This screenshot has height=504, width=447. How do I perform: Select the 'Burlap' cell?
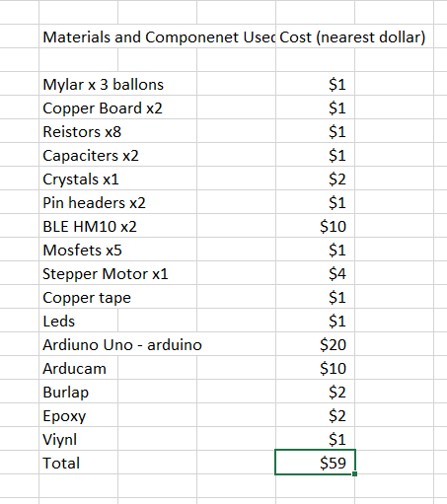click(78, 392)
